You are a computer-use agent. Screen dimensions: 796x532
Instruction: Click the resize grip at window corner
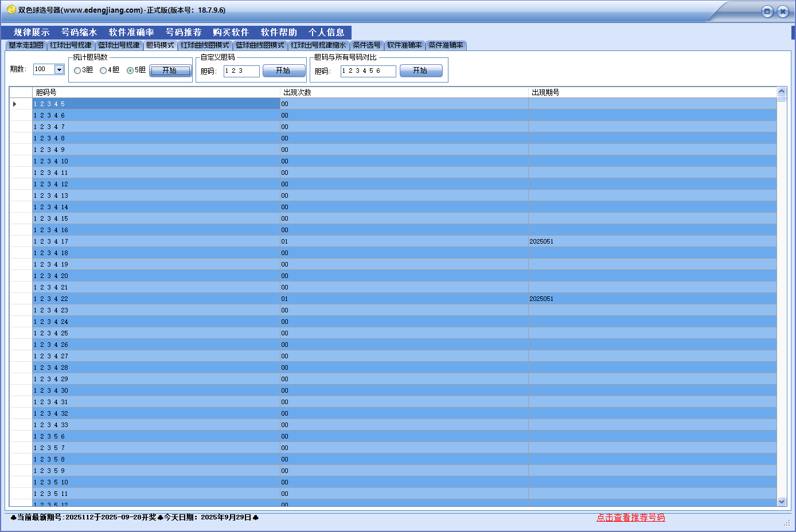click(787, 523)
